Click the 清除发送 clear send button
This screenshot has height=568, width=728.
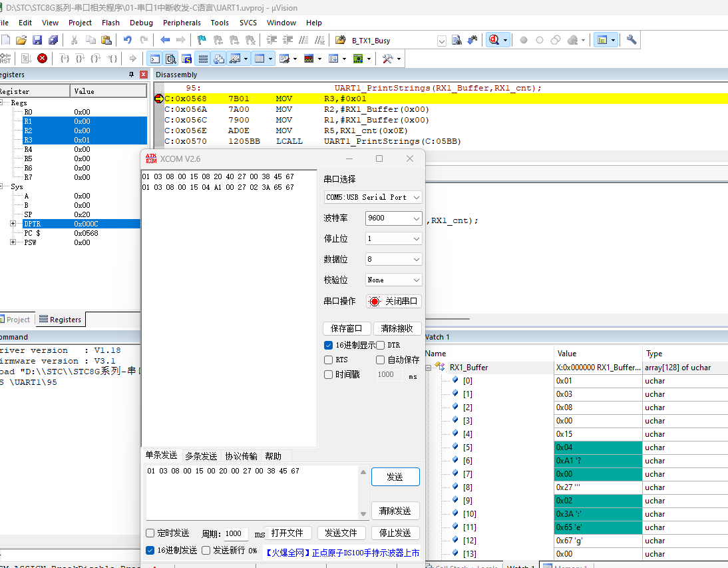click(x=395, y=511)
